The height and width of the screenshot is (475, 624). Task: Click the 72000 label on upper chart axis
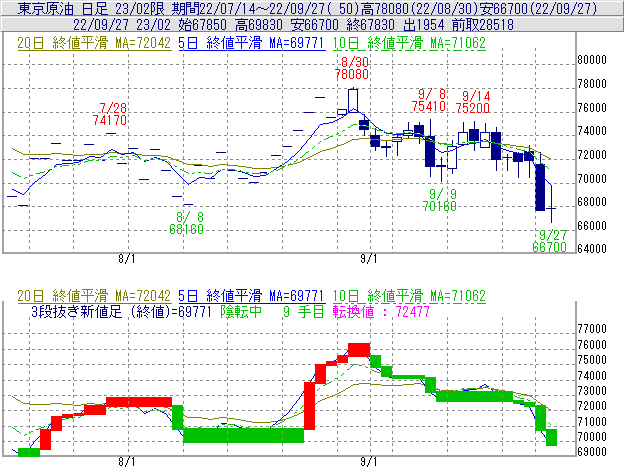592,155
